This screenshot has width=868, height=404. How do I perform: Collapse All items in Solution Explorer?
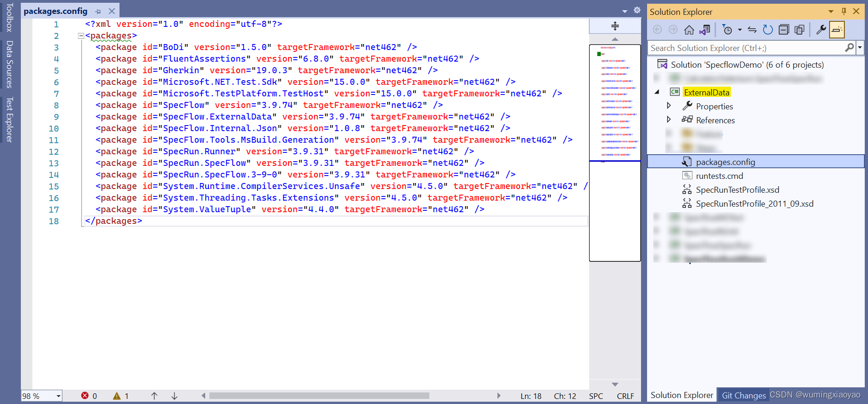pyautogui.click(x=784, y=30)
